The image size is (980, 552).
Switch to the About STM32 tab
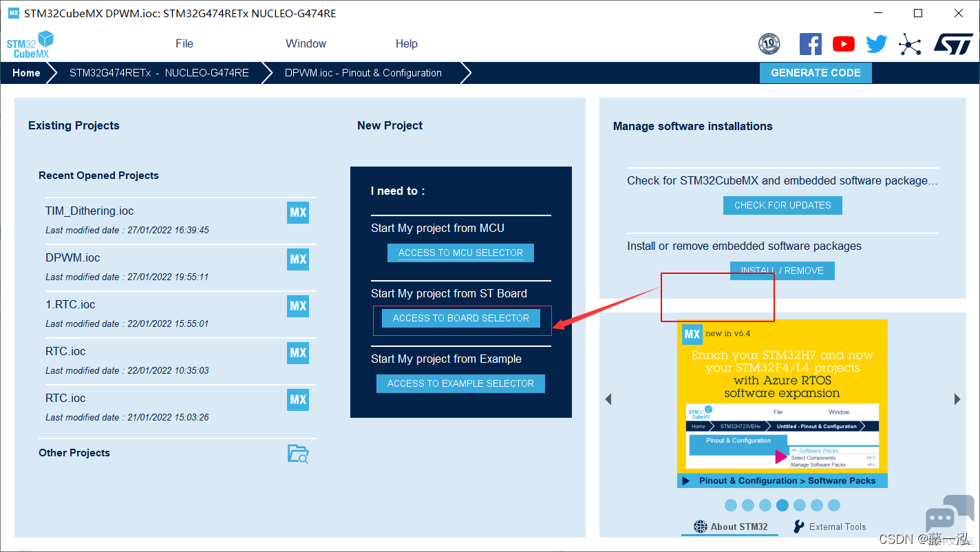point(731,527)
